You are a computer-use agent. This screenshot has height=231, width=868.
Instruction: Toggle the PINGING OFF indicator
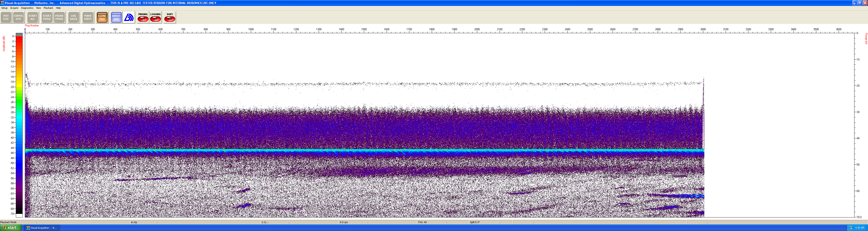coord(143,18)
